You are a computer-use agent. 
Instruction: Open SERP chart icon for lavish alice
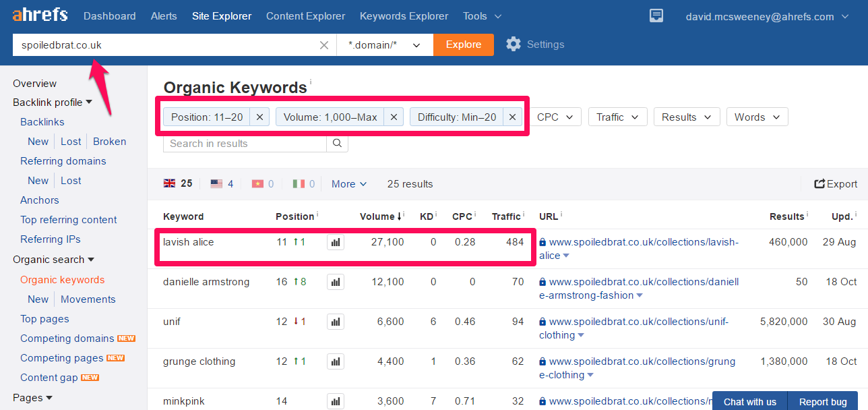336,243
